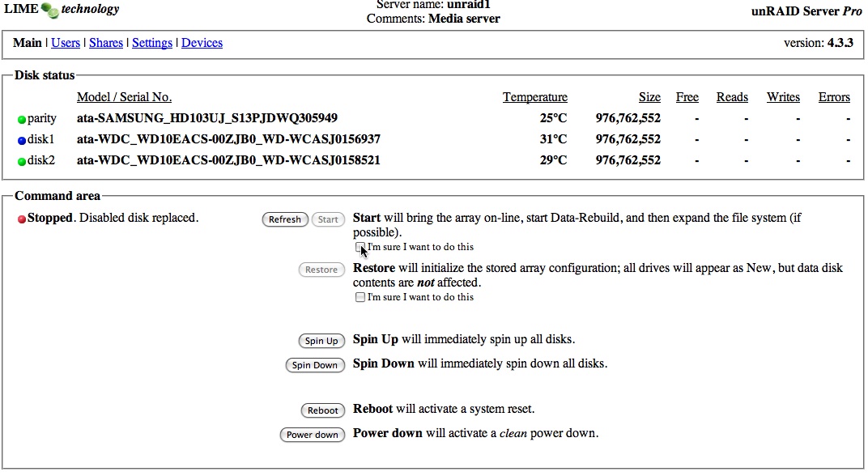This screenshot has height=476, width=868.
Task: Click parity's size value 976,762,552
Action: [x=628, y=118]
